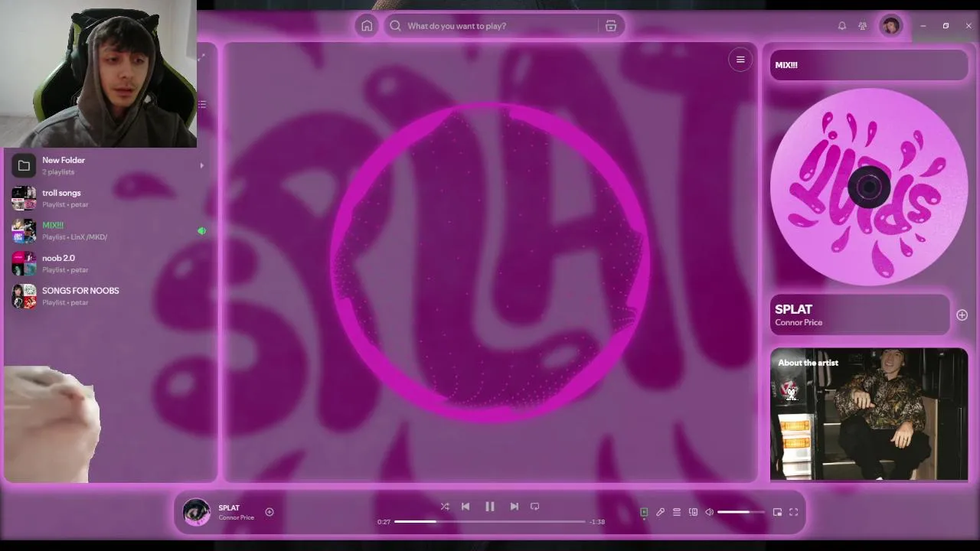Open the miniplayer

[x=777, y=512]
